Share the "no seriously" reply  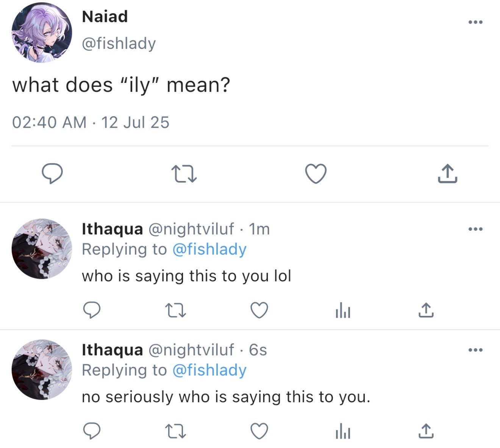(426, 431)
